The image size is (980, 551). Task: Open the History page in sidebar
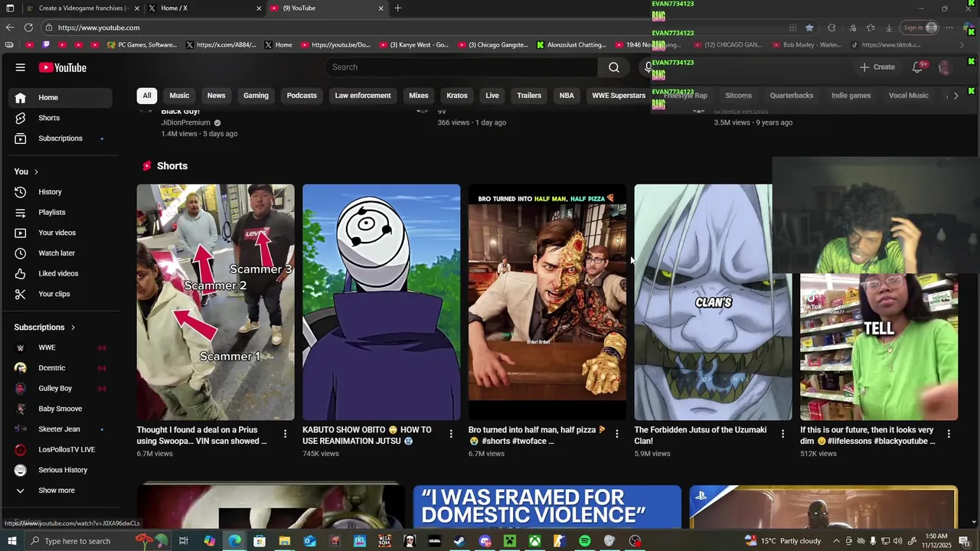[60, 192]
